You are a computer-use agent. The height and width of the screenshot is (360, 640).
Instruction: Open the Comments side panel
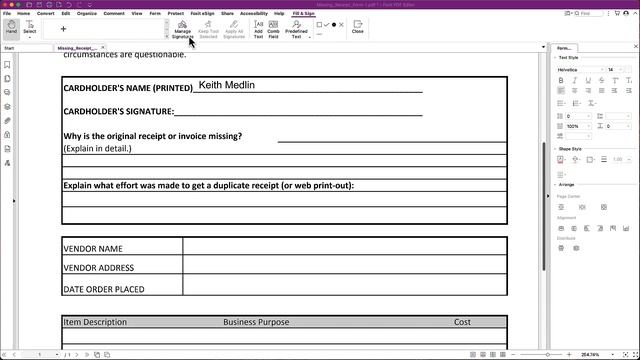tap(7, 93)
